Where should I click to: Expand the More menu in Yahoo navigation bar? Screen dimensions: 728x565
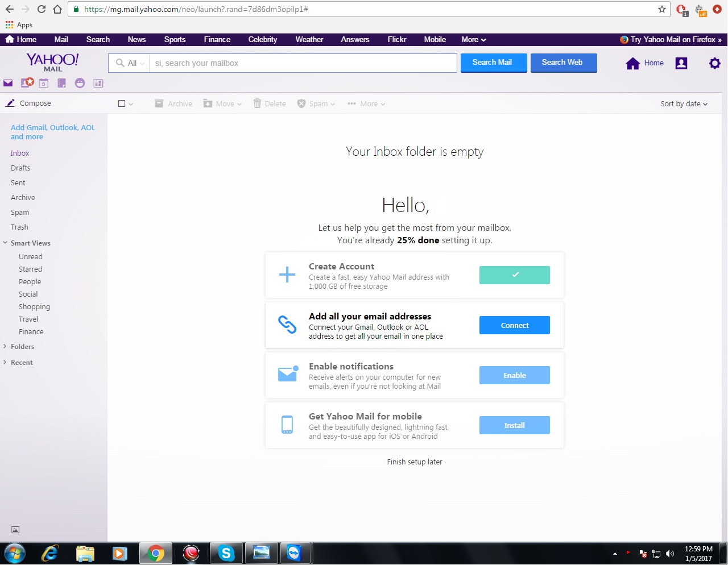point(474,39)
